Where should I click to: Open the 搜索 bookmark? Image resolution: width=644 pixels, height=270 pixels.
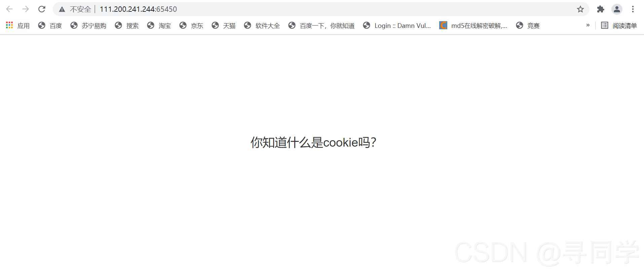click(127, 26)
